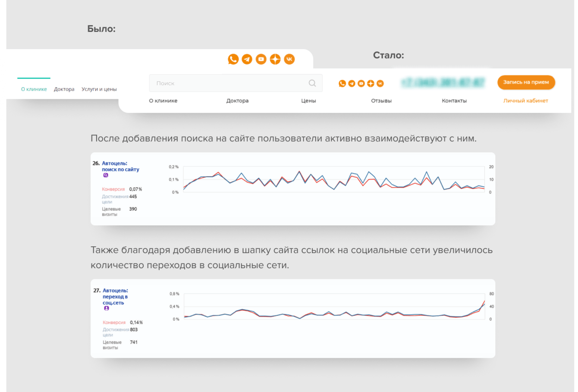Image resolution: width=578 pixels, height=392 pixels.
Task: Click the paragraph starting "Также благодаря добавлению"
Action: (292, 257)
